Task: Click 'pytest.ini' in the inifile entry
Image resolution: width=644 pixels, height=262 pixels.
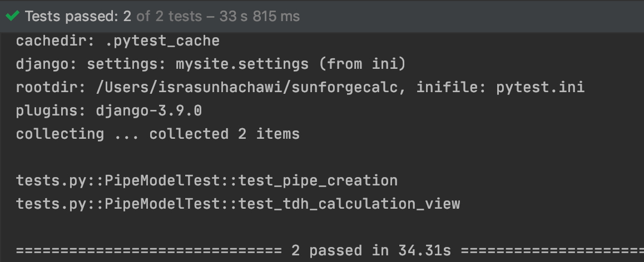Action: (x=541, y=87)
